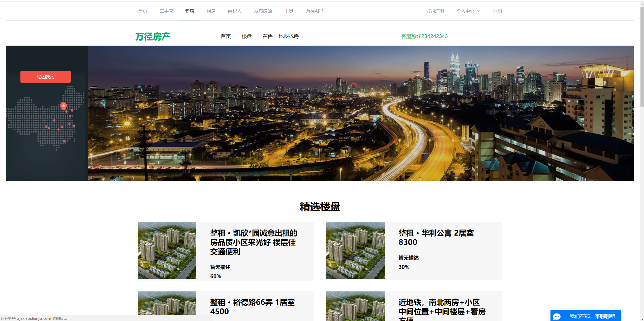644x321 pixels.
Task: Go to the 二手房 tab
Action: coord(166,11)
